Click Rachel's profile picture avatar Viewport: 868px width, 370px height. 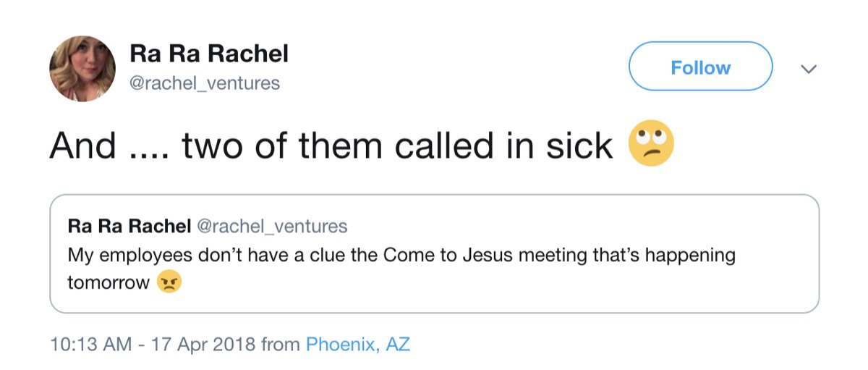82,68
